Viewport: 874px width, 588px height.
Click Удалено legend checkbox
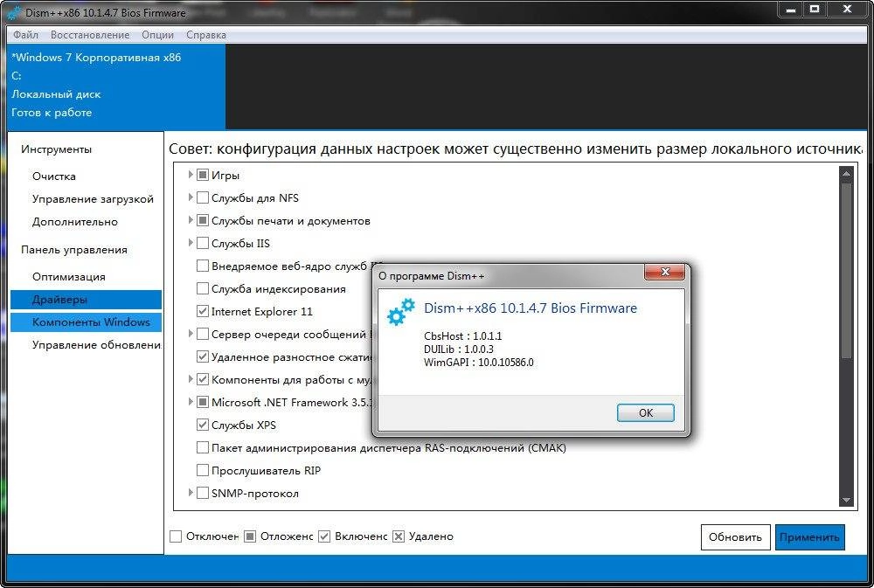pos(398,536)
